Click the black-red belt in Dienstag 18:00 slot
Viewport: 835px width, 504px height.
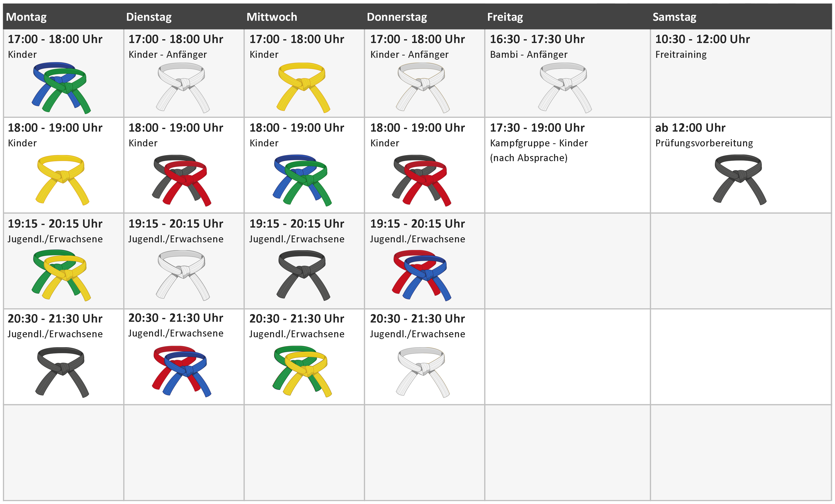[182, 180]
